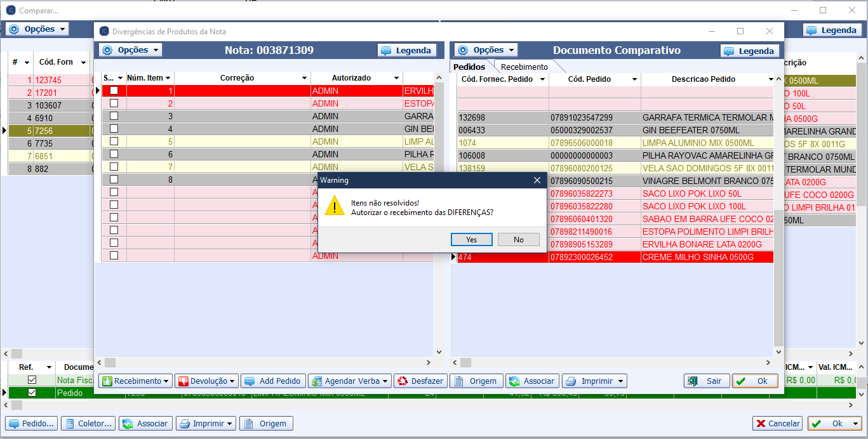Click No in the Warning dialog
Image resolution: width=868 pixels, height=439 pixels.
[518, 239]
